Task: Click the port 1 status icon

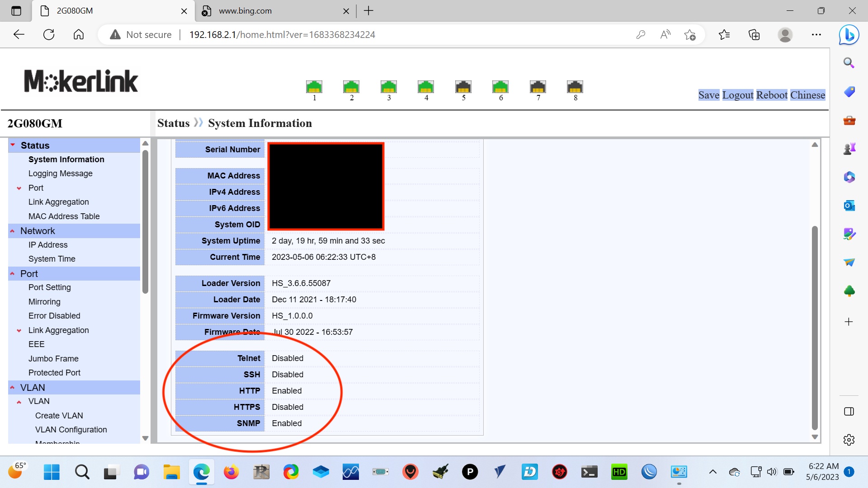Action: click(314, 87)
